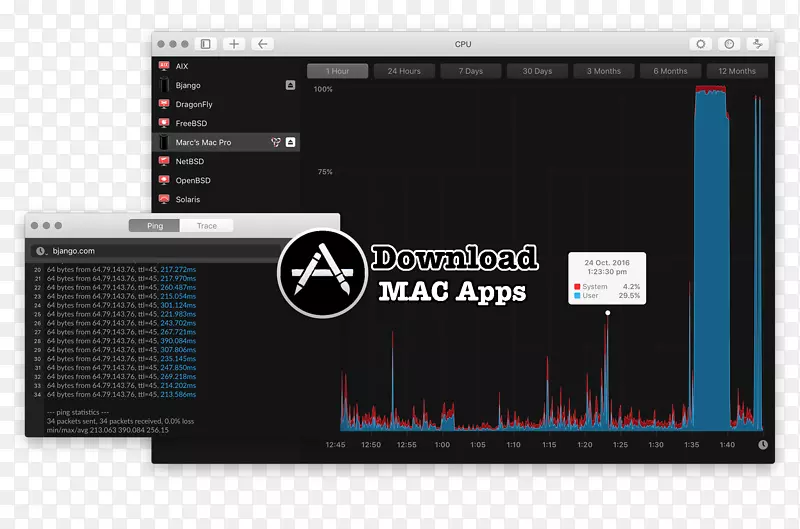
Task: Select the DragonFly server entry
Action: point(193,105)
